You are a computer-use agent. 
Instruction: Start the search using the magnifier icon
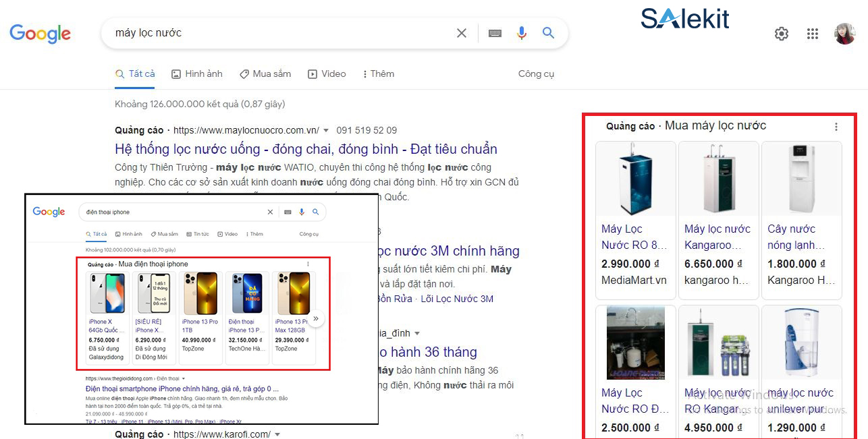(x=548, y=32)
